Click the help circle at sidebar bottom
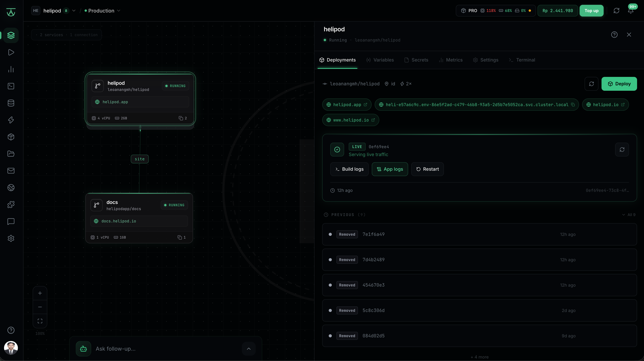Screen dimensions: 644x361 click(11, 330)
